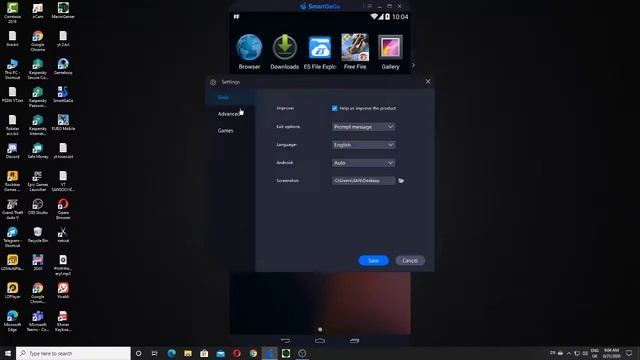Screen dimensions: 640x360
Task: Click the Screenshot path input field
Action: tap(363, 180)
